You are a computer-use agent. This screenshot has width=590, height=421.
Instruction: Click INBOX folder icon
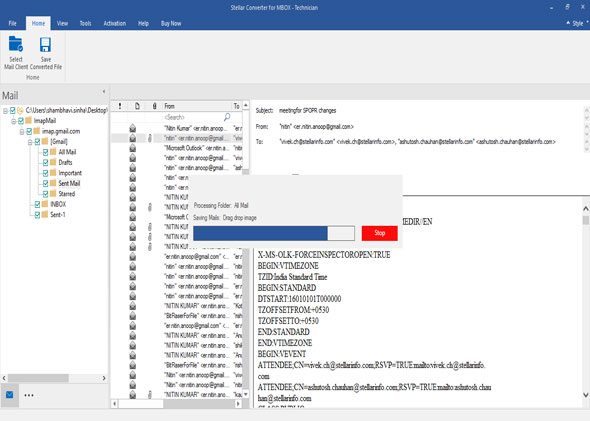point(45,204)
